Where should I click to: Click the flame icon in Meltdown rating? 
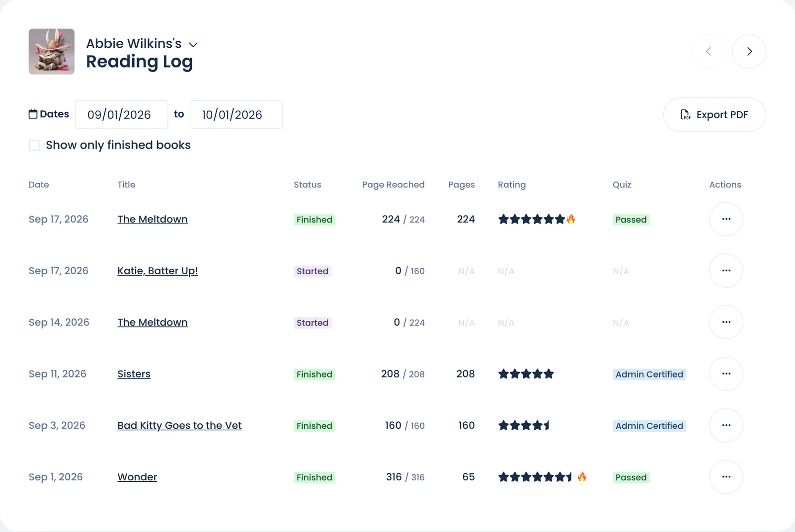571,219
